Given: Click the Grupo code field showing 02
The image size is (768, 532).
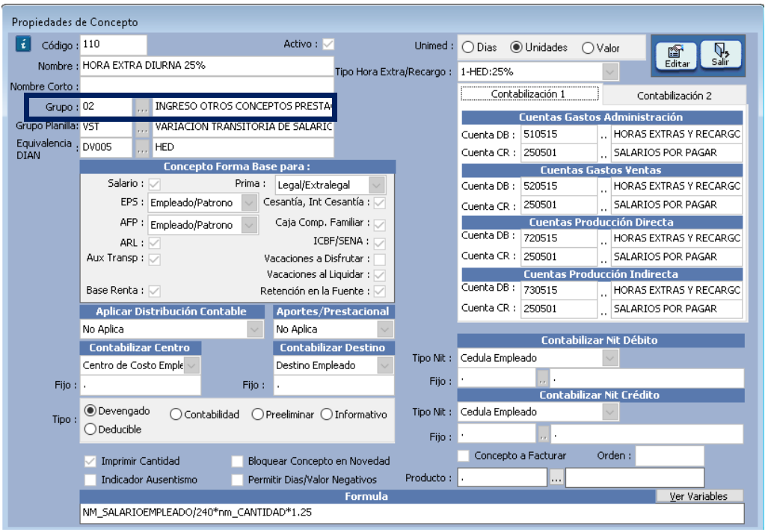Looking at the screenshot, I should pyautogui.click(x=106, y=107).
